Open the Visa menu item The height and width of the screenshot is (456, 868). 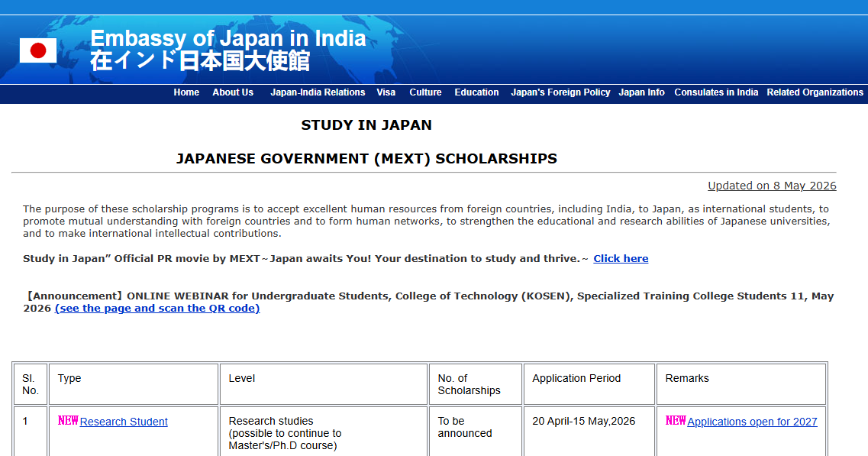(x=386, y=92)
